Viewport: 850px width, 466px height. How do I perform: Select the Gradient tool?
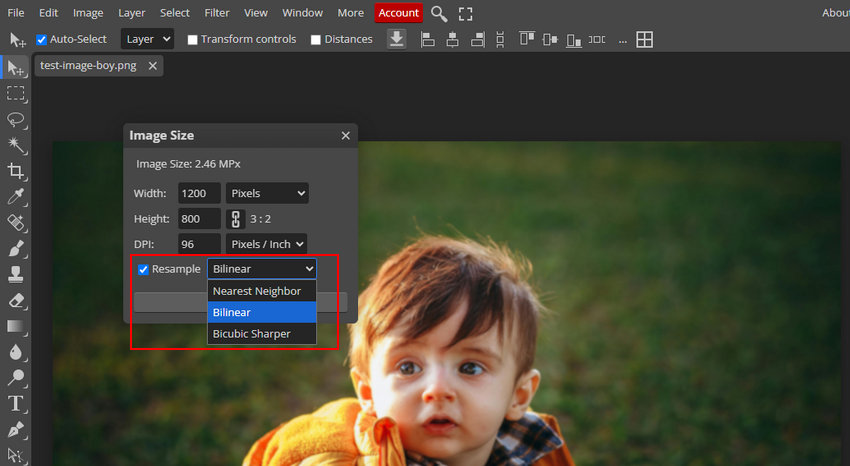pyautogui.click(x=16, y=326)
